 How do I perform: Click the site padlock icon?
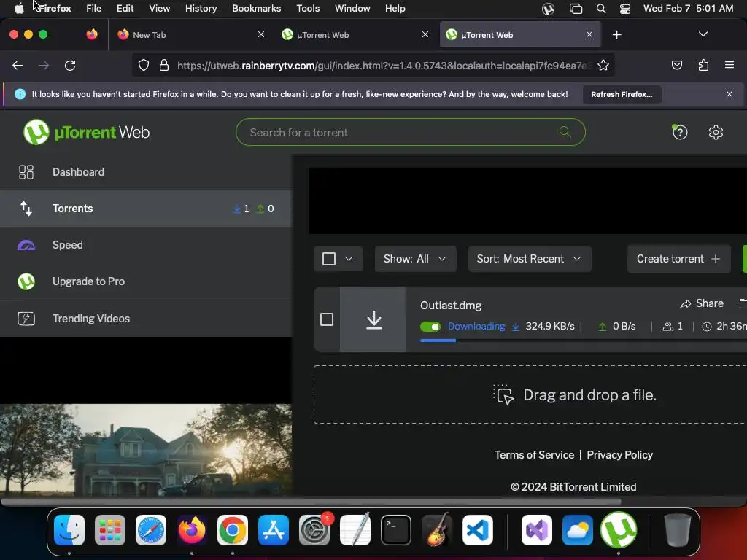(164, 65)
